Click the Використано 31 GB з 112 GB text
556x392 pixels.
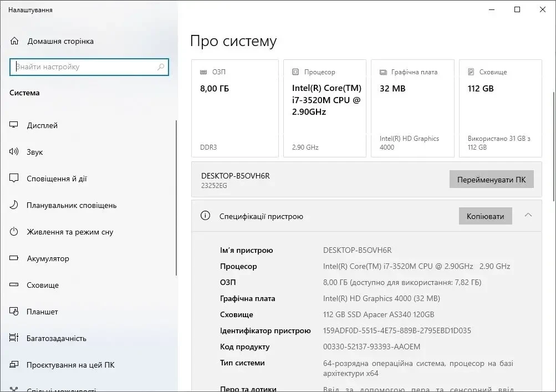pos(499,142)
